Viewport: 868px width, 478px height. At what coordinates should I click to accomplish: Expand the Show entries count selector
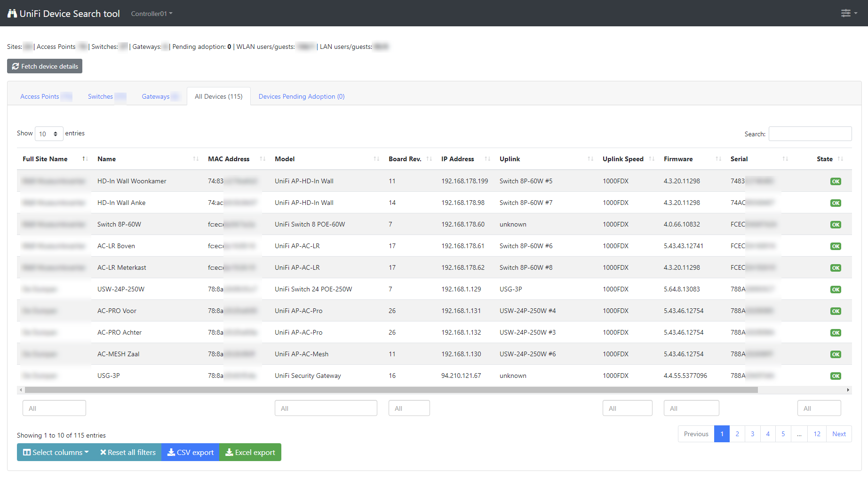coord(49,134)
